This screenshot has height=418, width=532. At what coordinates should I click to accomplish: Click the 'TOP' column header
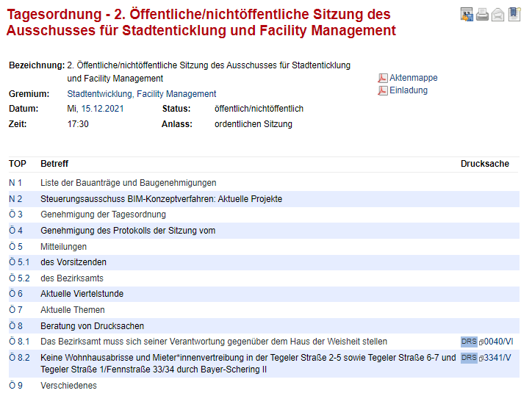(18, 164)
